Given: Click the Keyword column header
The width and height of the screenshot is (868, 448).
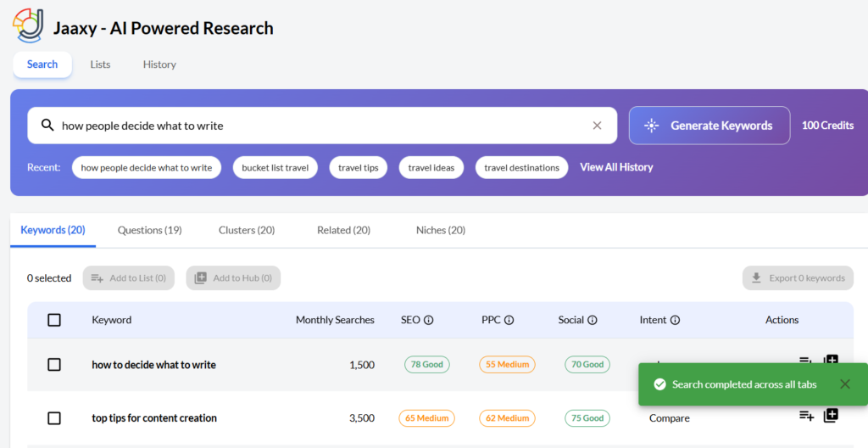Looking at the screenshot, I should pos(111,320).
